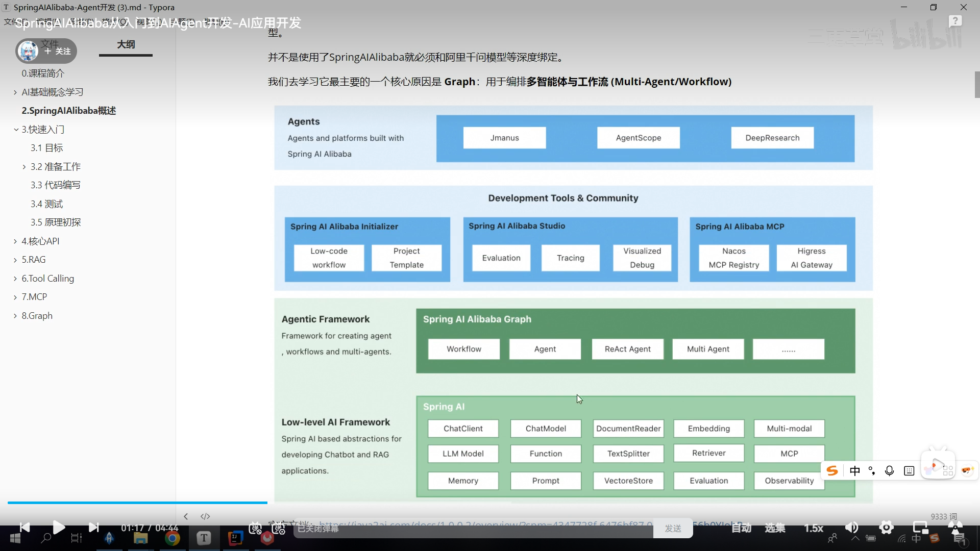Image resolution: width=980 pixels, height=551 pixels.
Task: Click the volume speaker icon
Action: point(851,528)
